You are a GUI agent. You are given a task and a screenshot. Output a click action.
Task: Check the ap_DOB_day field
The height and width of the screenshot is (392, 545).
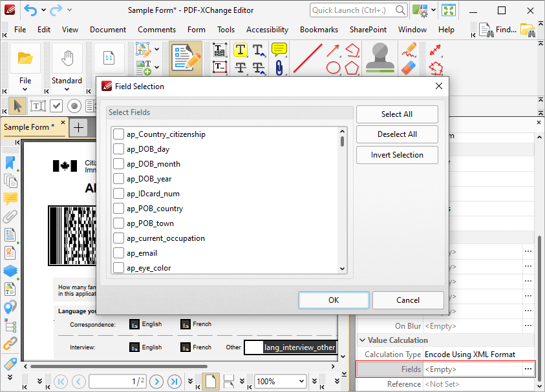tap(118, 149)
